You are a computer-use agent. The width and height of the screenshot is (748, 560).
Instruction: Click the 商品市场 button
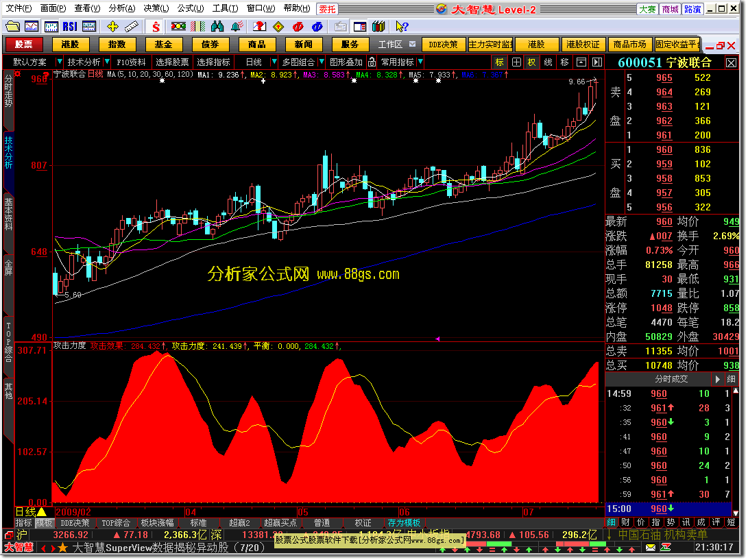pyautogui.click(x=629, y=45)
